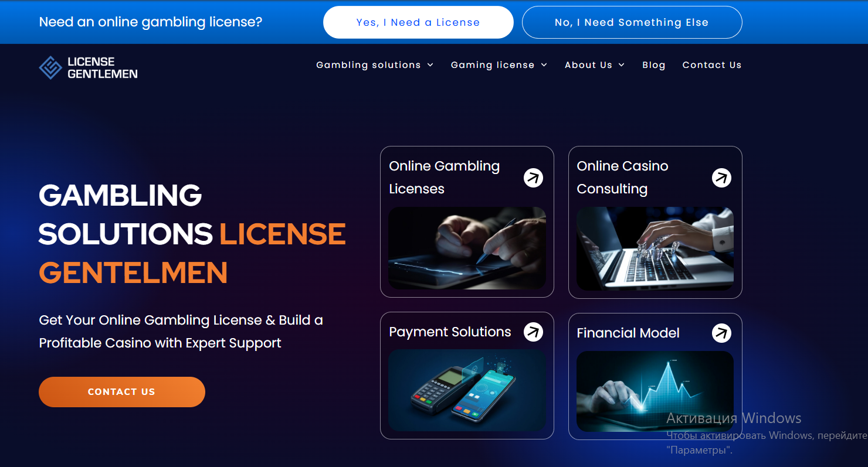Expand the Gaming license dropdown chevron
The image size is (868, 467).
pyautogui.click(x=544, y=65)
